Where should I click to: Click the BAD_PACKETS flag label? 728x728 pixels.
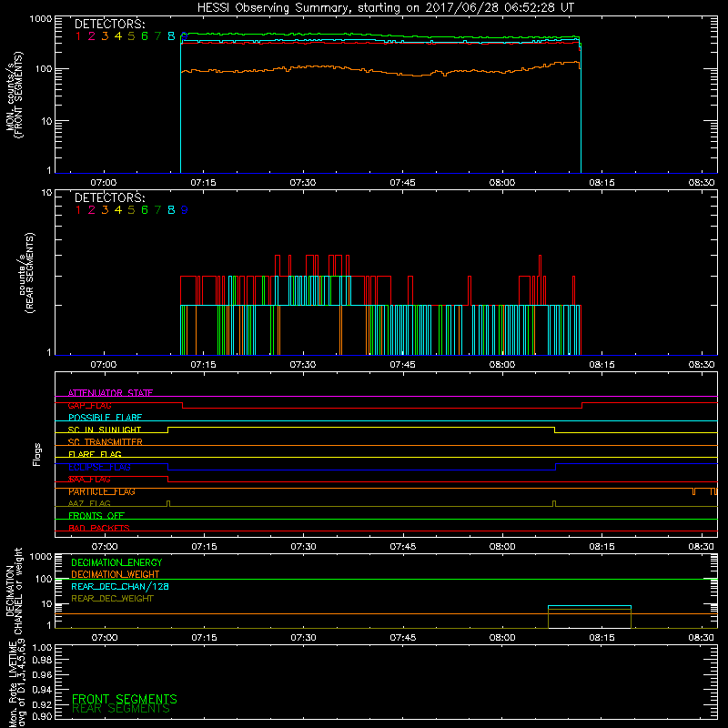coord(99,528)
